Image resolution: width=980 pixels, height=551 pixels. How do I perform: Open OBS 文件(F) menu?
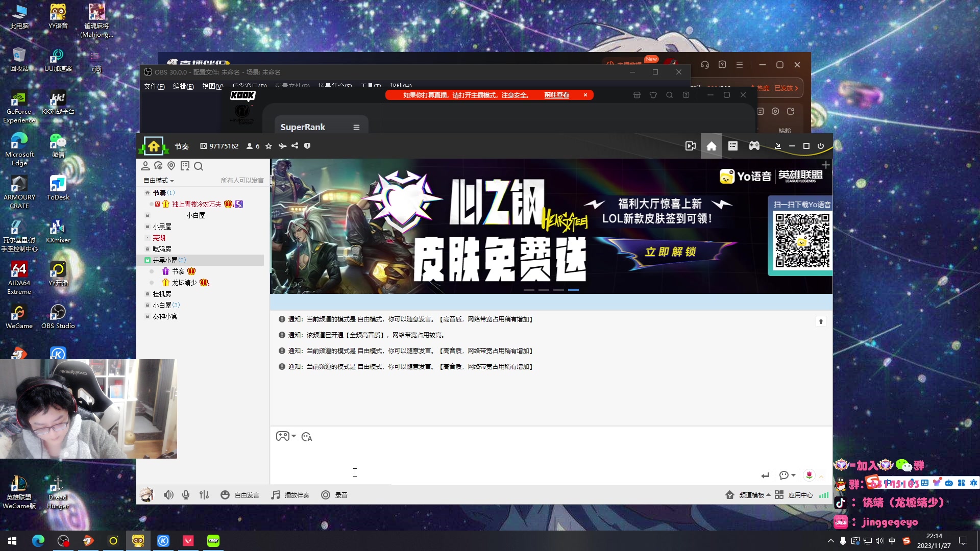pyautogui.click(x=154, y=86)
